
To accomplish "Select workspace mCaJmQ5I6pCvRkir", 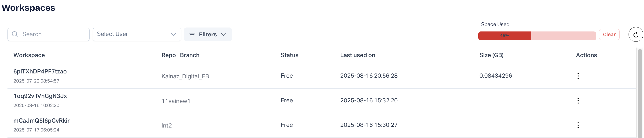I will coord(41,121).
